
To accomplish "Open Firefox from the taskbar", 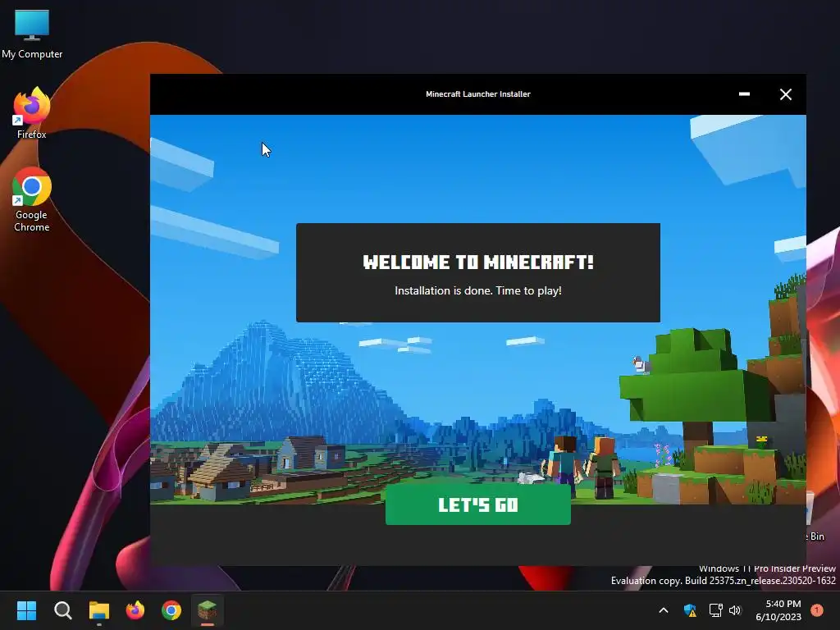I will click(135, 610).
